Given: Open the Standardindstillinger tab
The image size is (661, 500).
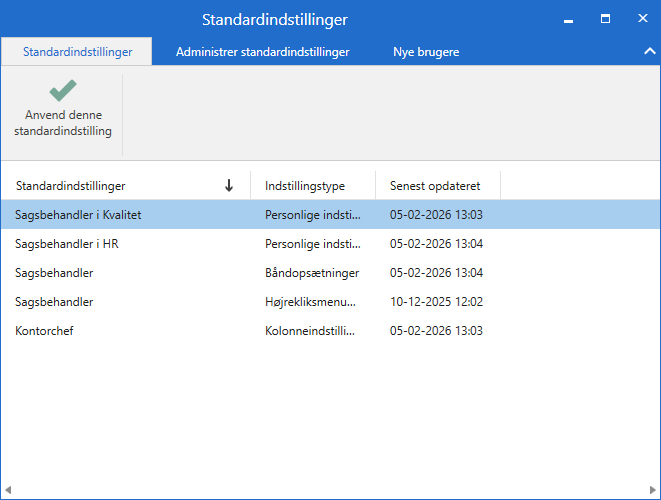Looking at the screenshot, I should click(77, 52).
